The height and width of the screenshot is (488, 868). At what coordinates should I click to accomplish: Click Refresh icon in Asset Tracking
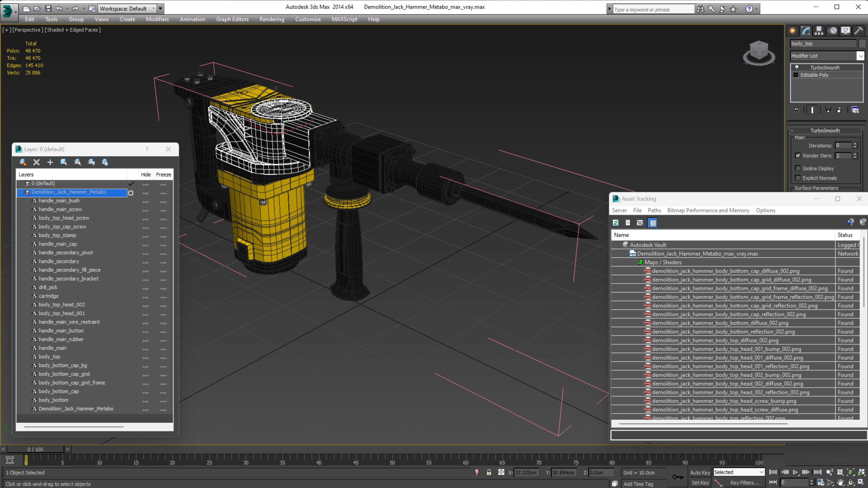(x=615, y=223)
